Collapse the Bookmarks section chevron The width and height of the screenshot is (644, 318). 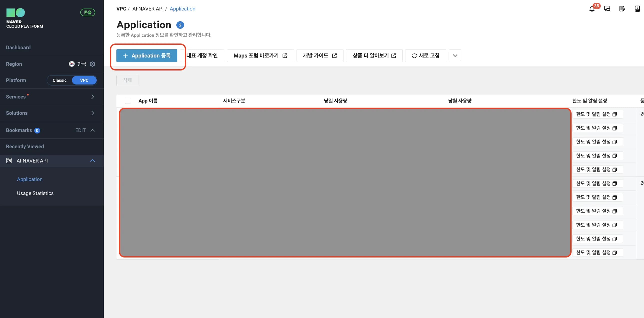[x=93, y=130]
